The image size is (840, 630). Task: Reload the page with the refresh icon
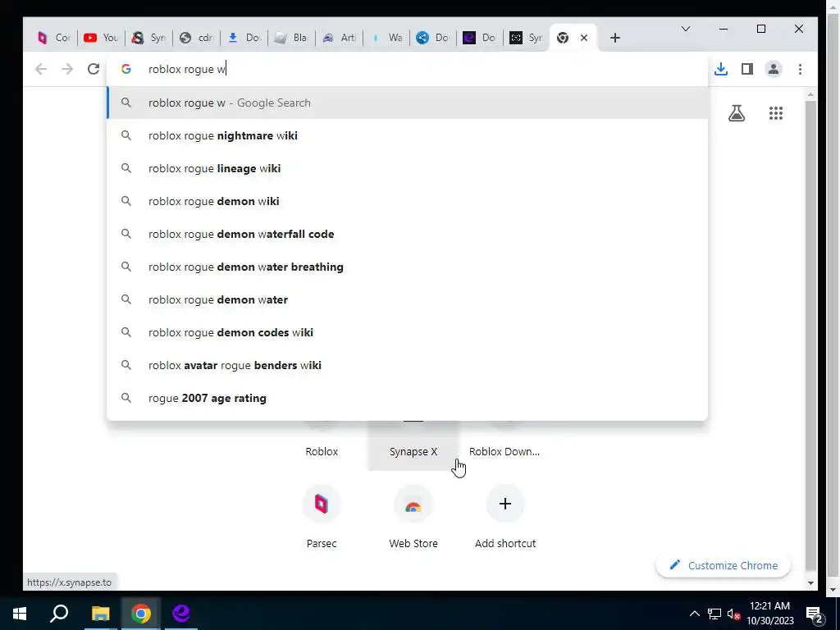(94, 69)
